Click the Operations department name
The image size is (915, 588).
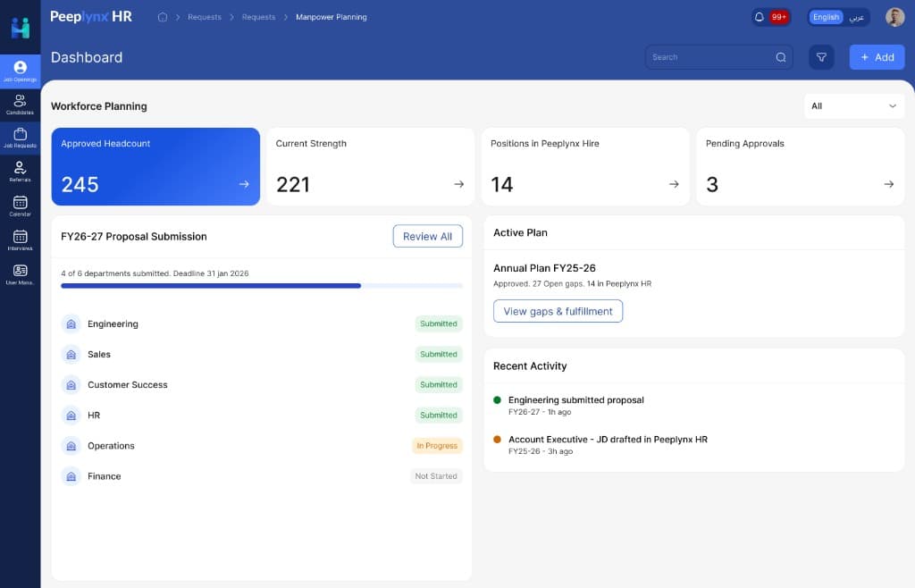tap(111, 446)
